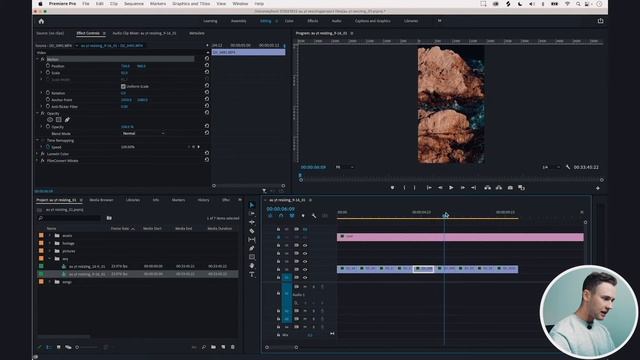The height and width of the screenshot is (360, 640).
Task: Reset the Rotation parameter
Action: pos(207,93)
